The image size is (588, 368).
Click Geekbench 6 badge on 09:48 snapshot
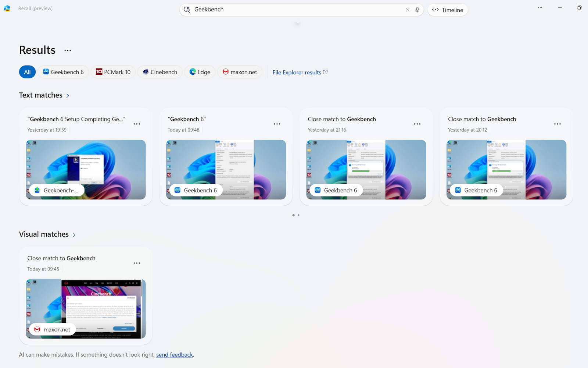196,190
